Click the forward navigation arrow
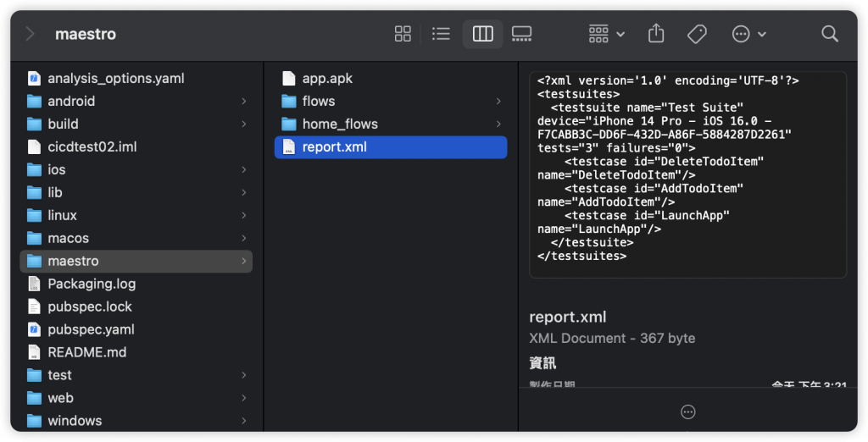Image resolution: width=868 pixels, height=442 pixels. [x=31, y=34]
